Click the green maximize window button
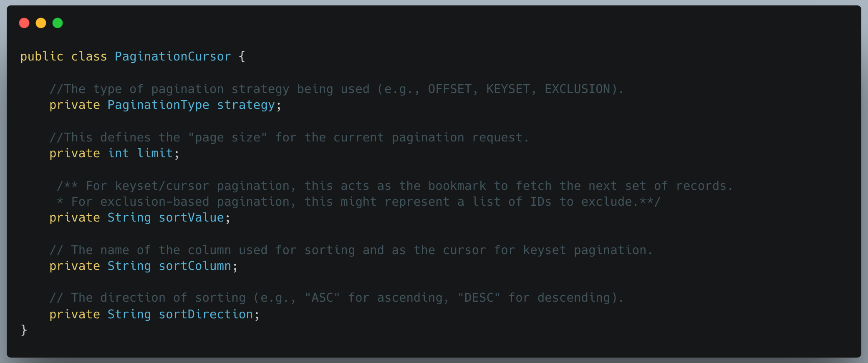 click(x=58, y=23)
